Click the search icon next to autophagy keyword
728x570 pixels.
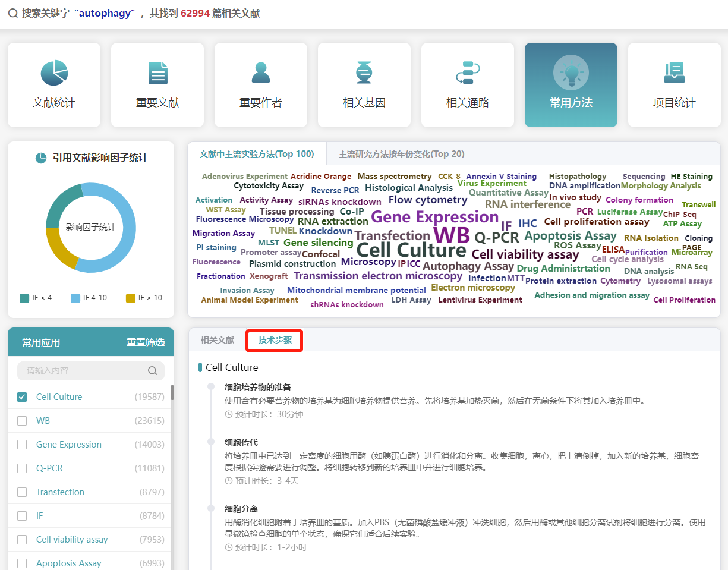point(12,13)
